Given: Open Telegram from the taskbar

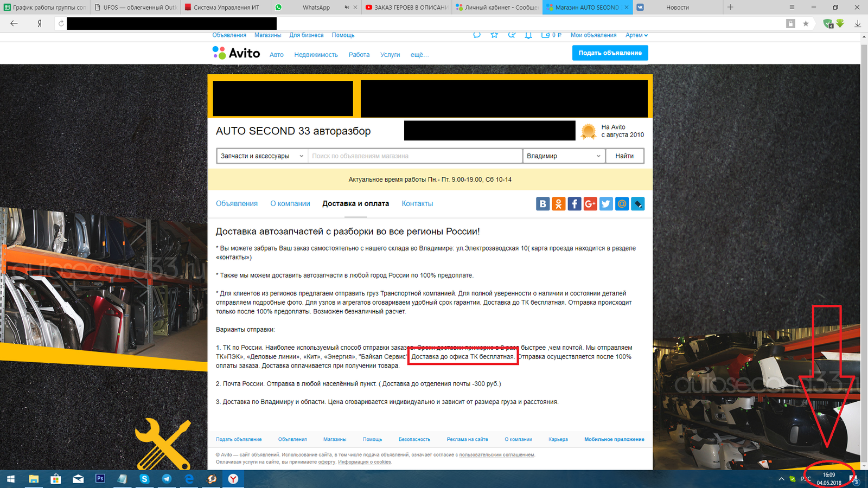Looking at the screenshot, I should 167,479.
